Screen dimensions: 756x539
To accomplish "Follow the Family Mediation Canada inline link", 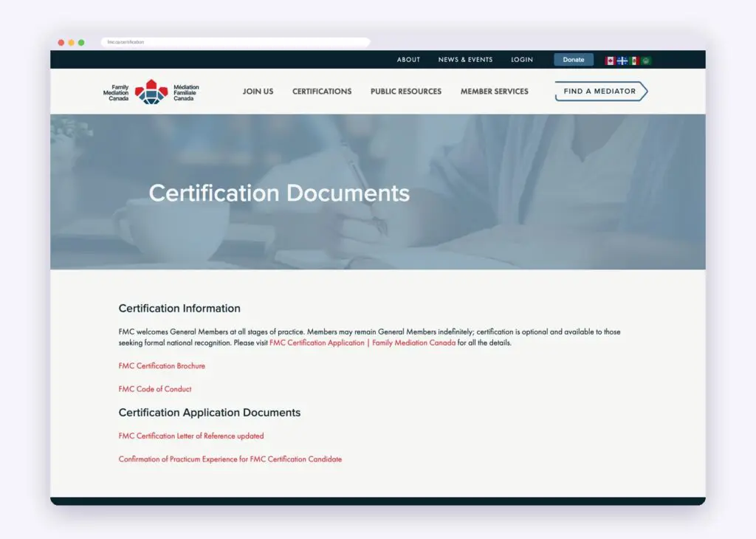I will coord(413,343).
